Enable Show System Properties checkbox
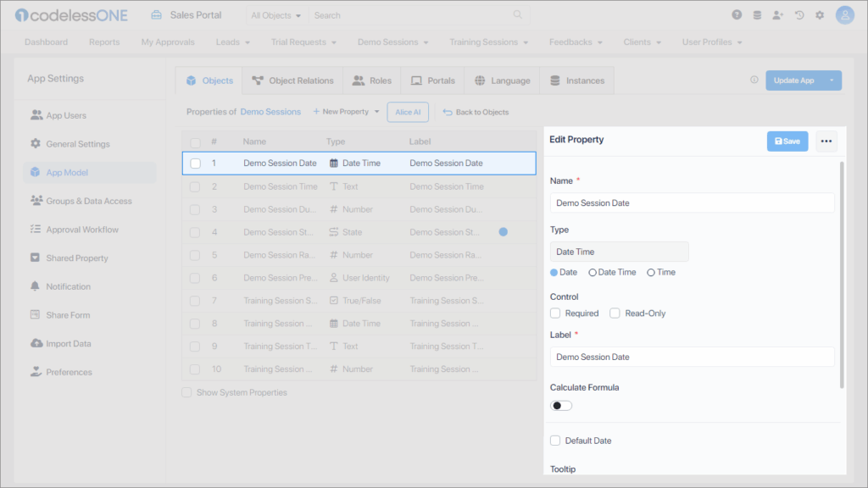 (x=186, y=392)
